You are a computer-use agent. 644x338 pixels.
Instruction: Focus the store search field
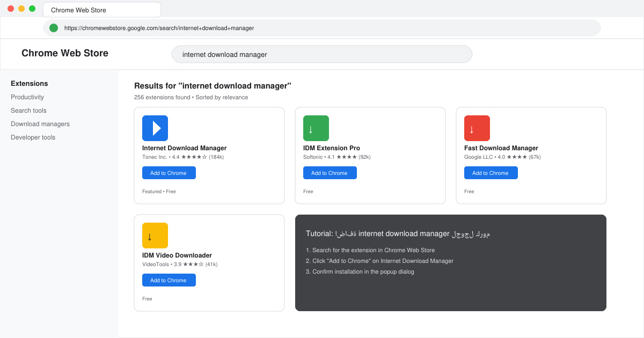pos(322,54)
